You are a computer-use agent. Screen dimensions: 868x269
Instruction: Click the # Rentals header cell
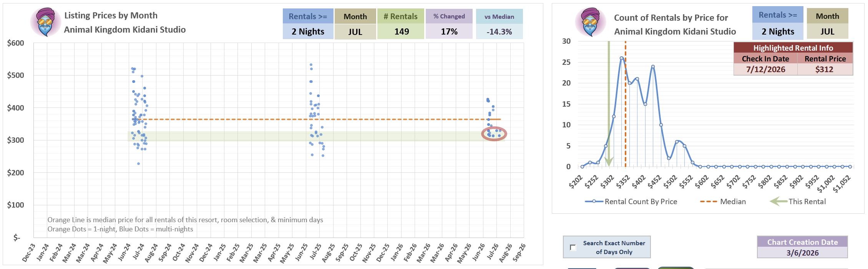(x=401, y=17)
